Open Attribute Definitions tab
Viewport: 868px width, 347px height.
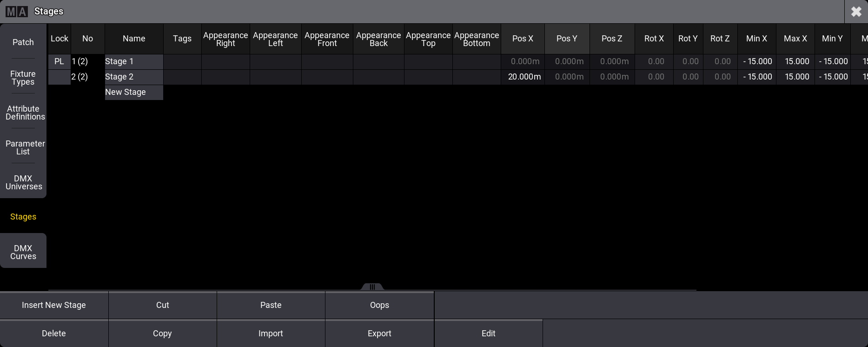[x=23, y=113]
